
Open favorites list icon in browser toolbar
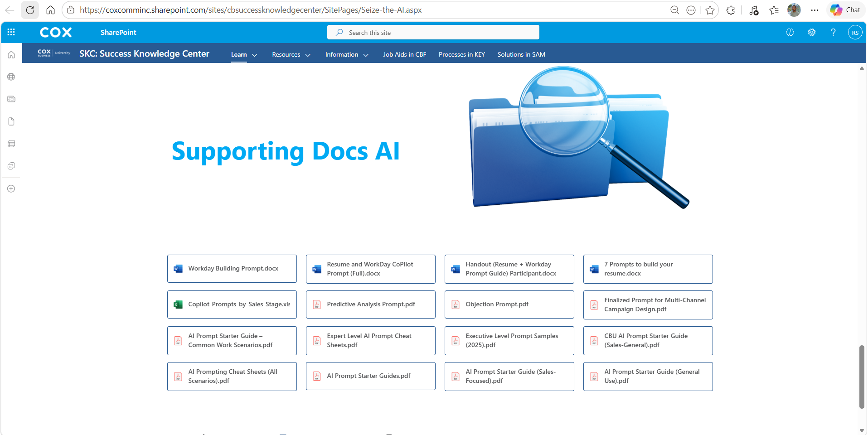(774, 10)
